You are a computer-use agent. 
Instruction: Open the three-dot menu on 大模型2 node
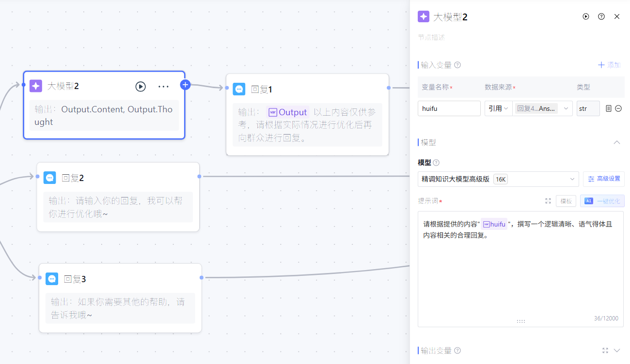(x=163, y=87)
